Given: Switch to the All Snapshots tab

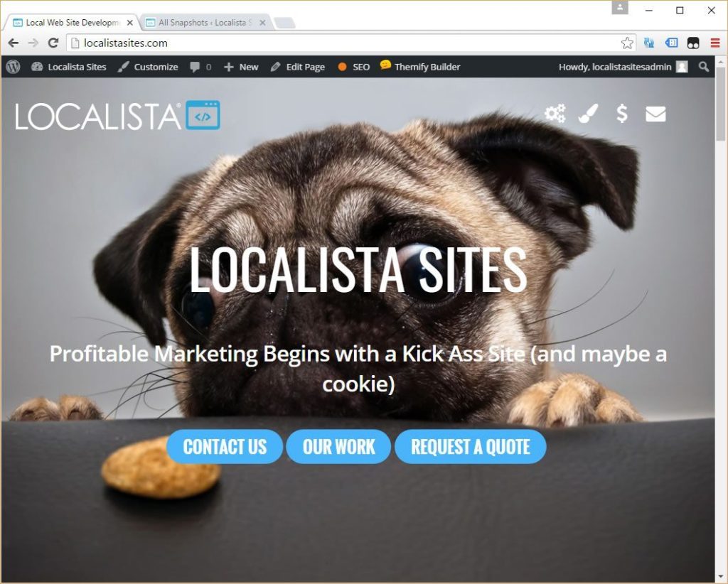Looking at the screenshot, I should point(204,22).
